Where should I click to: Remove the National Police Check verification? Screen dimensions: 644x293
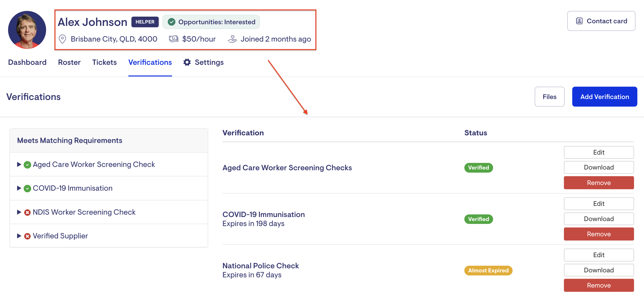pyautogui.click(x=599, y=285)
